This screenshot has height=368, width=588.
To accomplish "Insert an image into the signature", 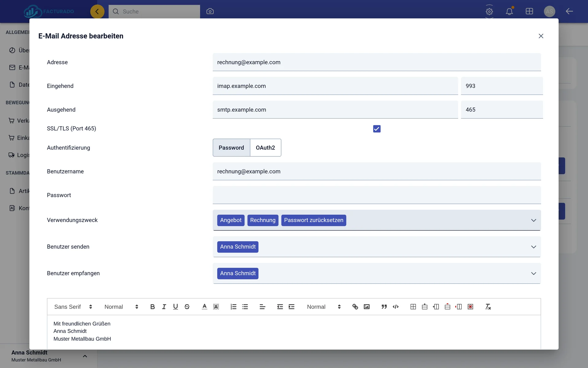I will tap(367, 307).
